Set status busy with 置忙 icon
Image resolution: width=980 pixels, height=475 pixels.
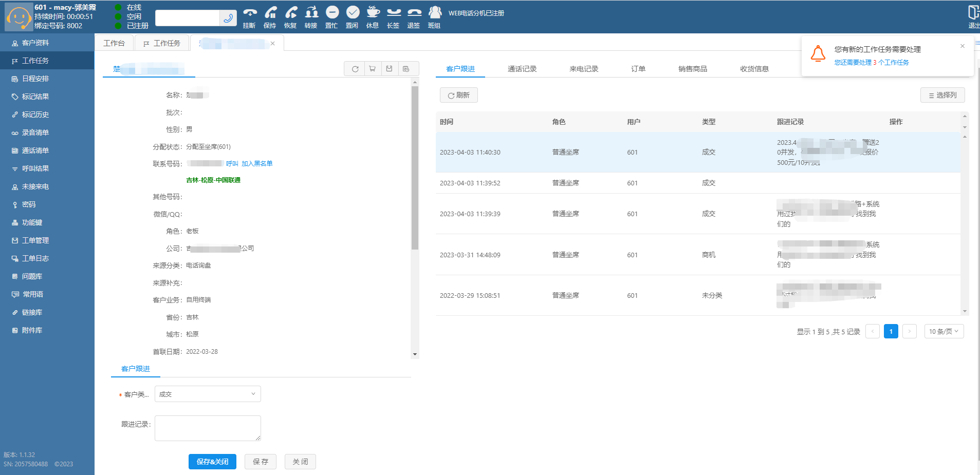[332, 13]
